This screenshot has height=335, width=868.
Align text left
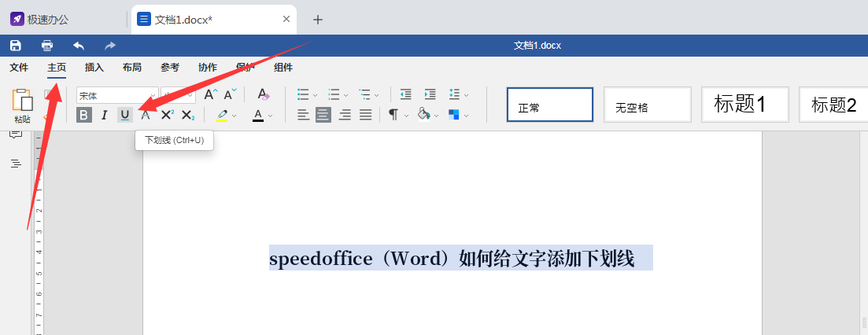(303, 115)
